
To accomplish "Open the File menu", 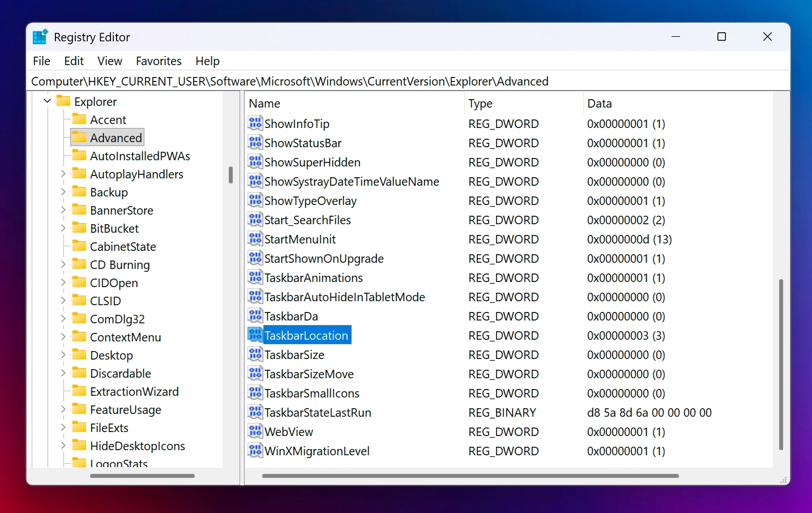I will (41, 61).
